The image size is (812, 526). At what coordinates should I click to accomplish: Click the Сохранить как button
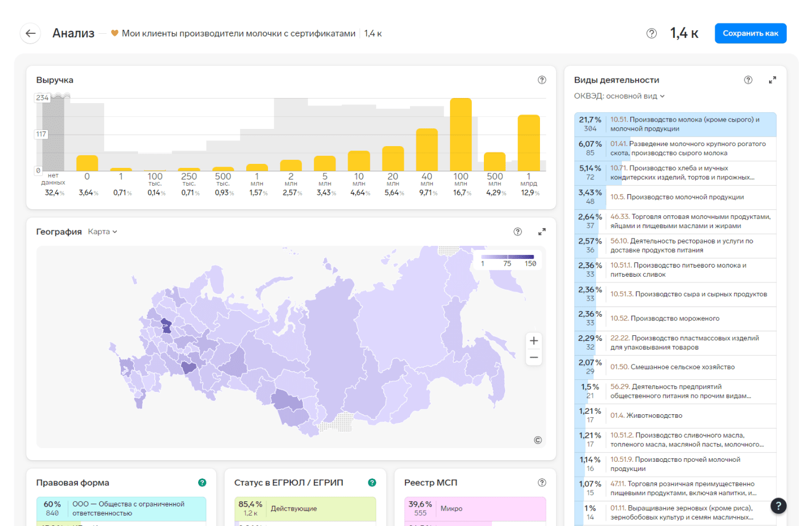[x=750, y=33]
